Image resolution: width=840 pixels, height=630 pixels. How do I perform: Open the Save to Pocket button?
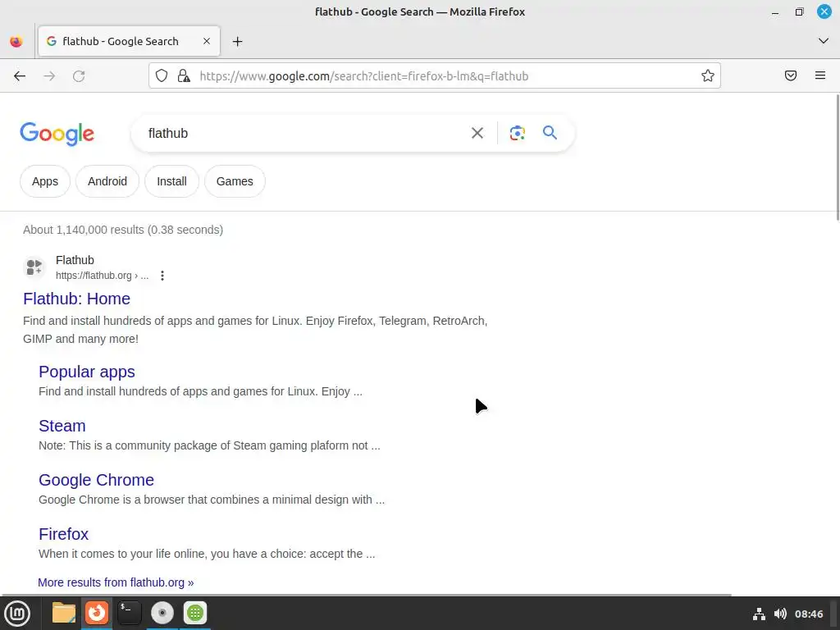tap(791, 75)
